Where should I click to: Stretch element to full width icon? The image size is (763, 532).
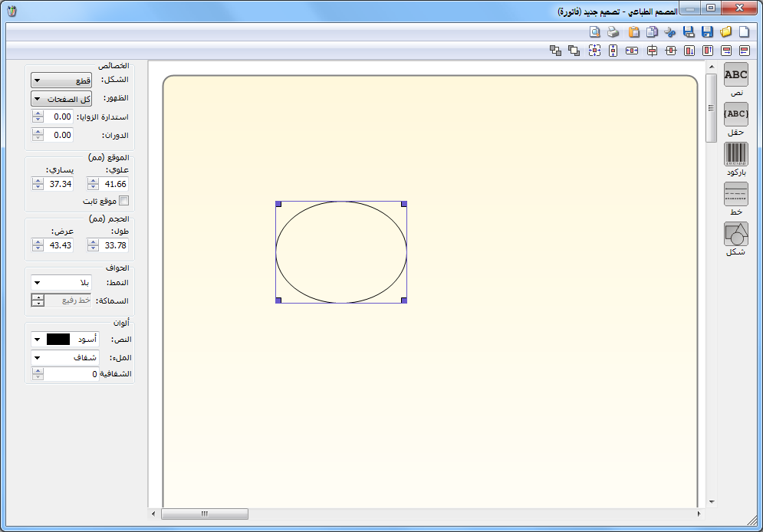(x=632, y=51)
